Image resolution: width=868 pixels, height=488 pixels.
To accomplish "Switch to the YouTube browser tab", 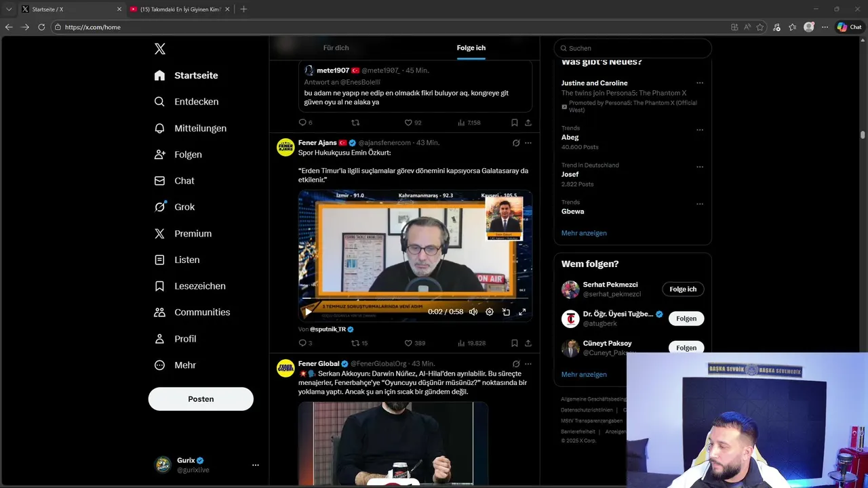I will 179,9.
